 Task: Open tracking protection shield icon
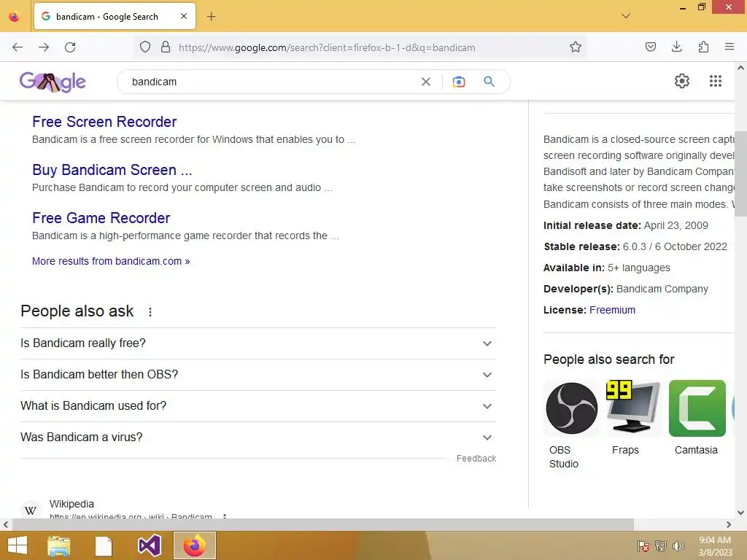tap(145, 47)
